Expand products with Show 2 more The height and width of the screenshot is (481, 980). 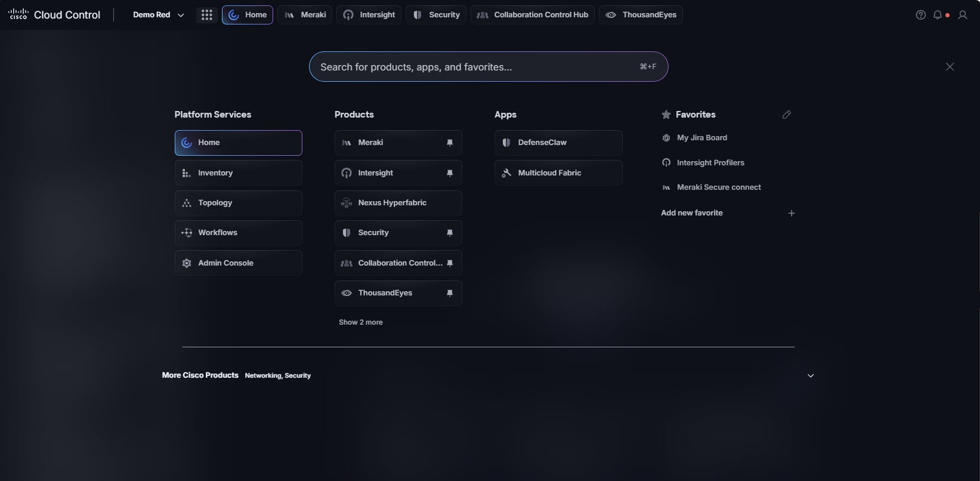click(x=361, y=322)
